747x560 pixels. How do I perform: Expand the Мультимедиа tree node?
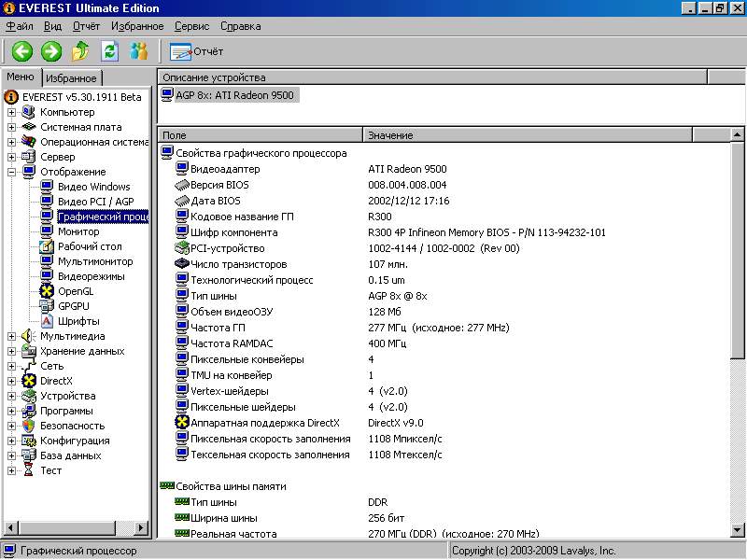click(x=12, y=336)
